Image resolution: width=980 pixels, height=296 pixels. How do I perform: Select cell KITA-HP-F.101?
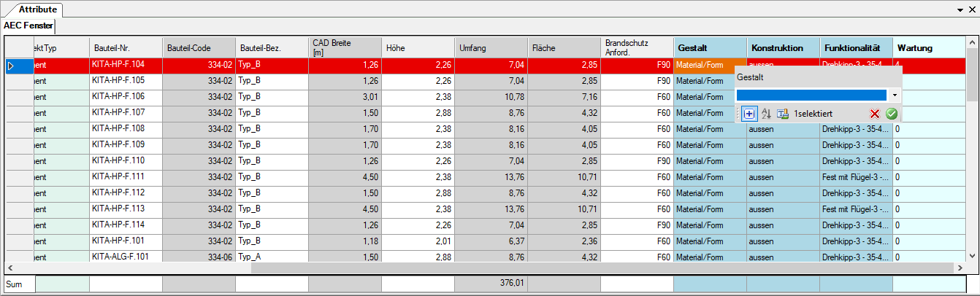tap(126, 241)
